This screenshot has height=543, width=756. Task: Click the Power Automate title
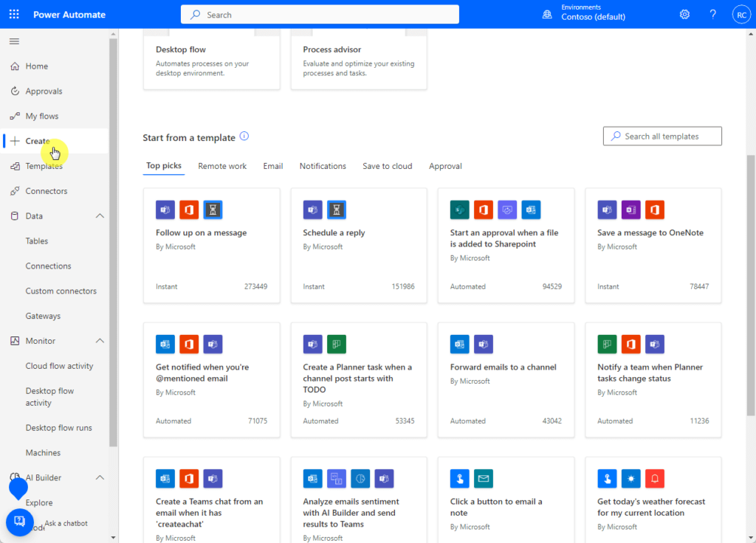pos(69,15)
